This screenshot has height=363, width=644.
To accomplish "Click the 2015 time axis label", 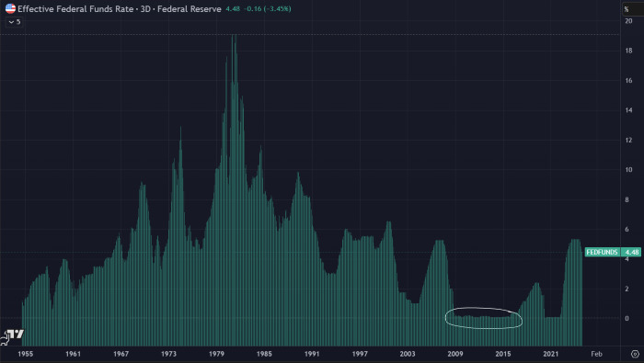I will [x=503, y=354].
